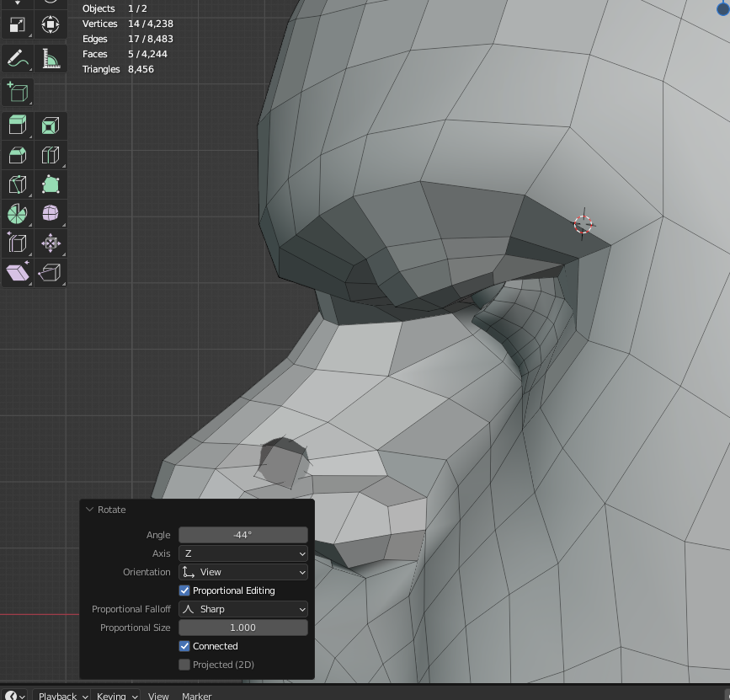Select the Loop Cut tool
The image size is (730, 700).
pyautogui.click(x=50, y=155)
